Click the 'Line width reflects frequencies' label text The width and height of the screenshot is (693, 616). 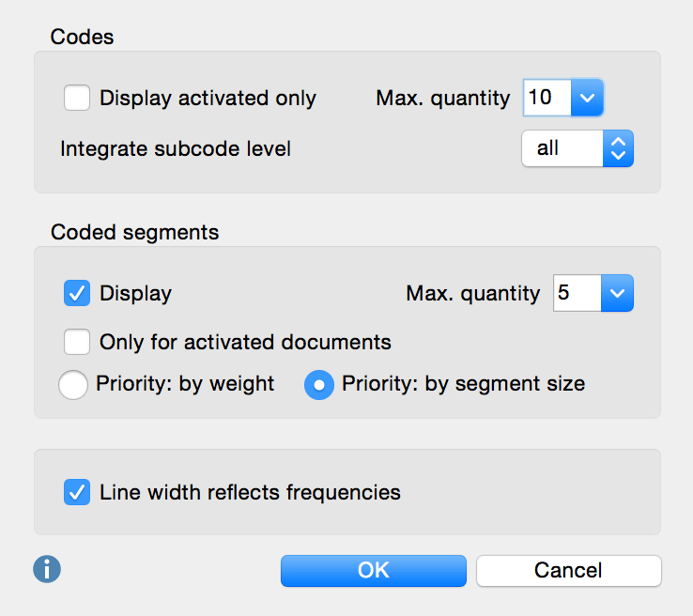click(250, 493)
